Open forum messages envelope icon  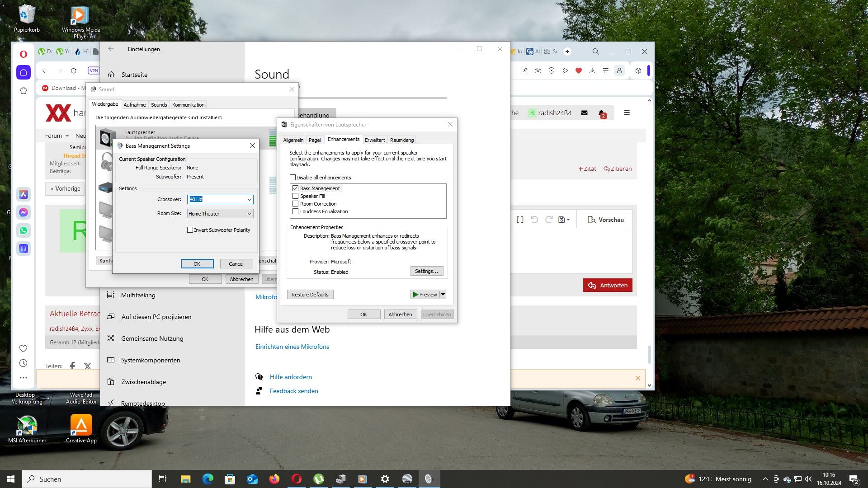tap(584, 113)
